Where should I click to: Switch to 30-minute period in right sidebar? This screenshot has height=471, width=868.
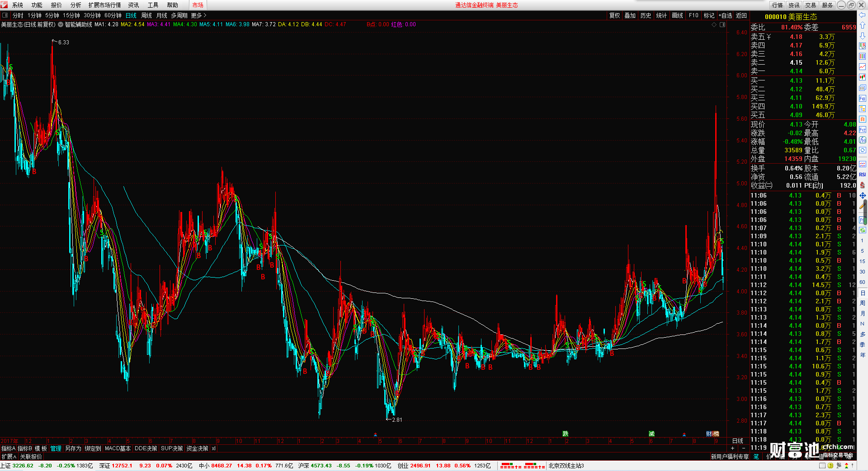(863, 272)
